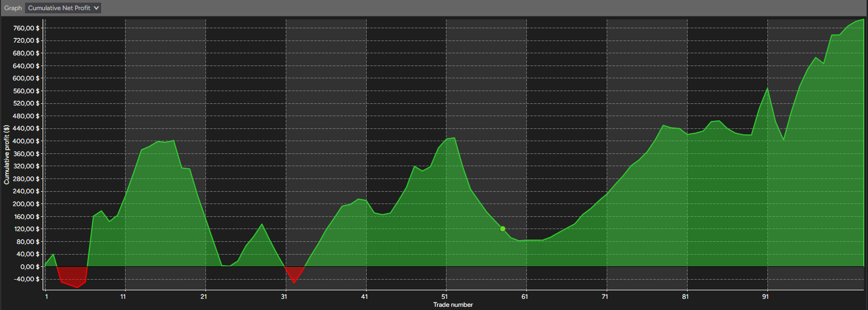Click the 720,00 $ axis value
868x310 pixels.
pos(26,40)
